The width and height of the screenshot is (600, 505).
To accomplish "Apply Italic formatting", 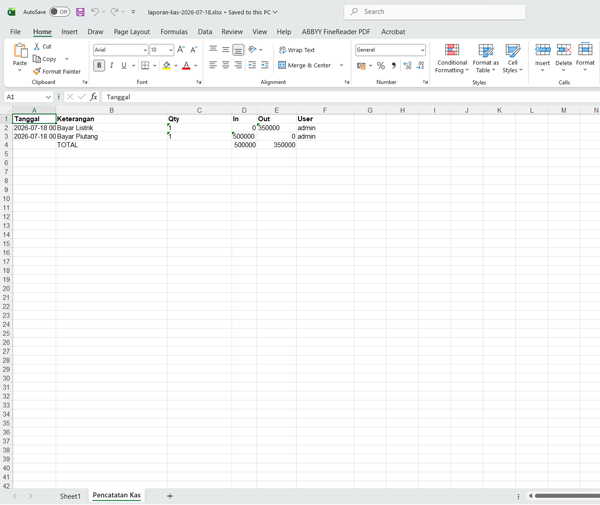I will click(x=111, y=65).
